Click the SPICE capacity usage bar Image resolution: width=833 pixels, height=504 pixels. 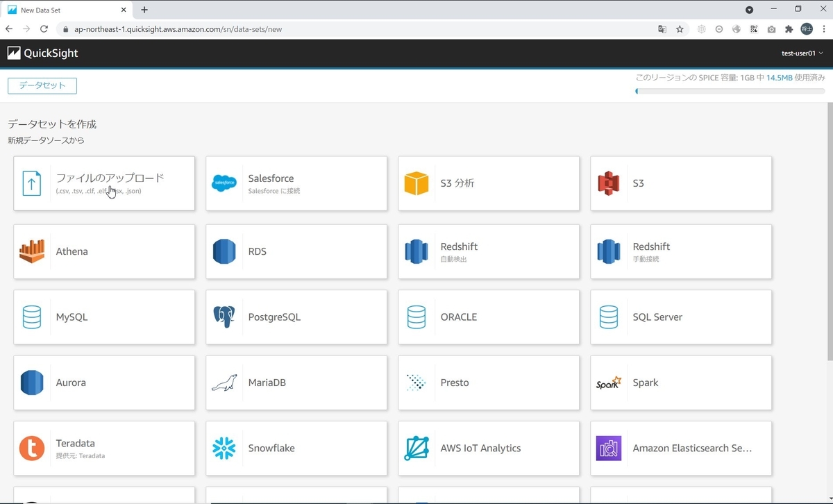click(730, 91)
